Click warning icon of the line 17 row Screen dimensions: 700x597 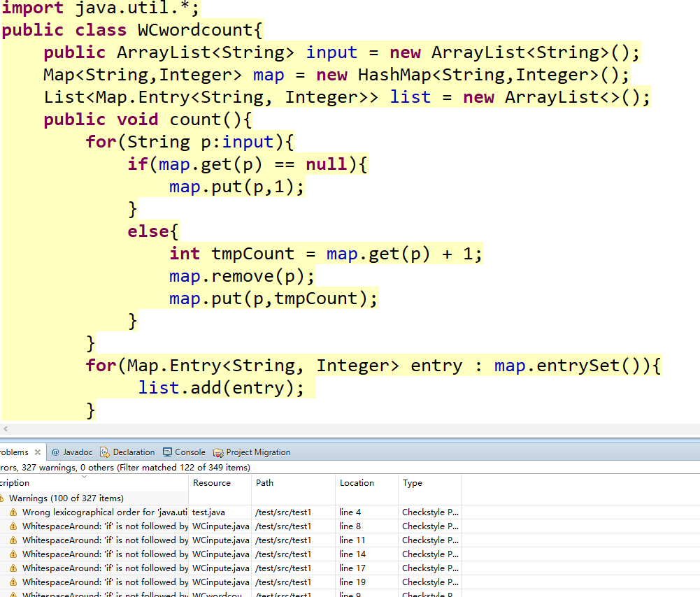tap(13, 568)
